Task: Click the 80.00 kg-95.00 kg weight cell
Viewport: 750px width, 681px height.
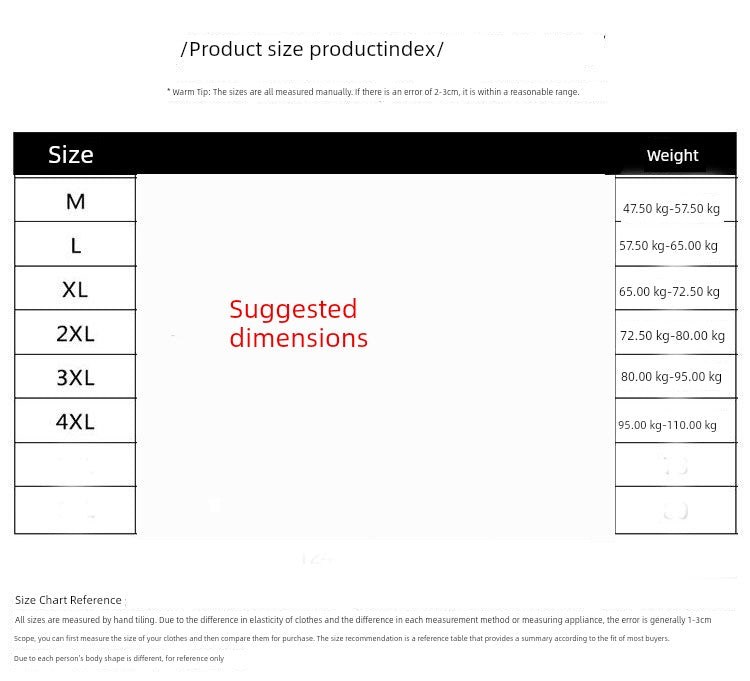Action: pos(671,377)
